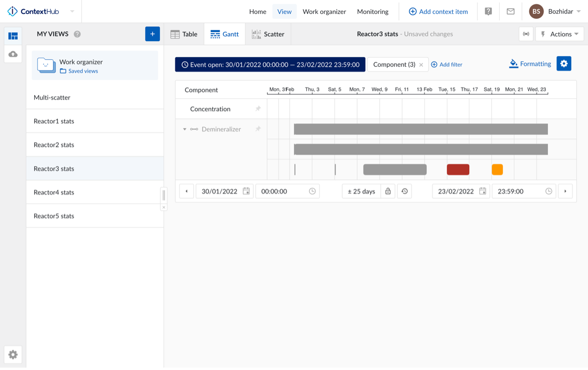Click the Add filter link
588x370 pixels.
pyautogui.click(x=447, y=65)
